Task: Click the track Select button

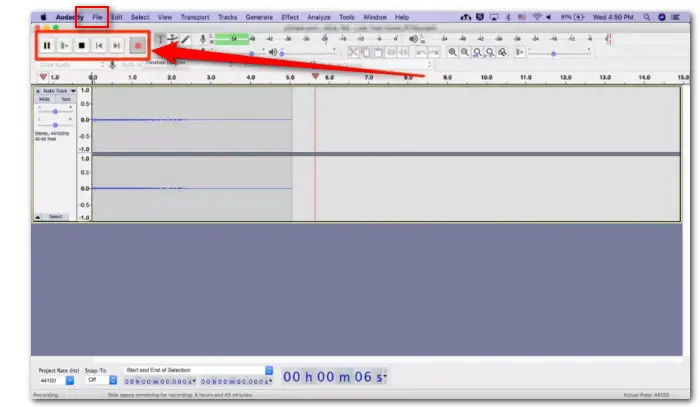Action: pos(56,217)
